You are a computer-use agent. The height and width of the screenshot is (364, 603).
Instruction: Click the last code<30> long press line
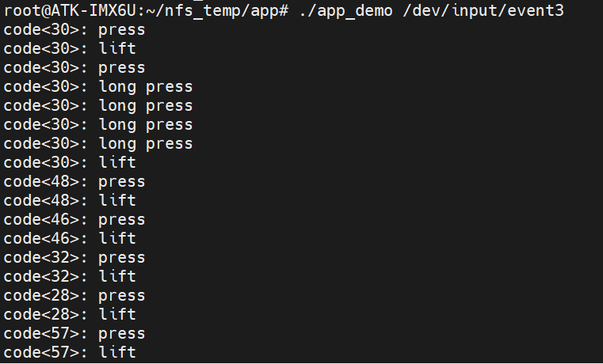(98, 144)
